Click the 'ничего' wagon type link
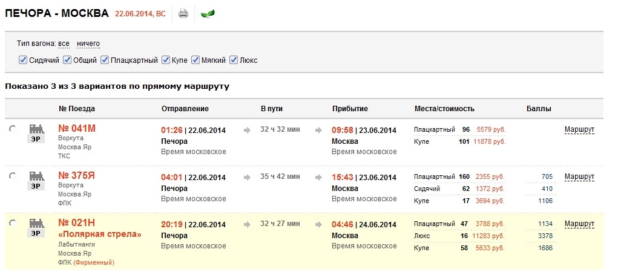The height and width of the screenshot is (278, 644). point(88,44)
